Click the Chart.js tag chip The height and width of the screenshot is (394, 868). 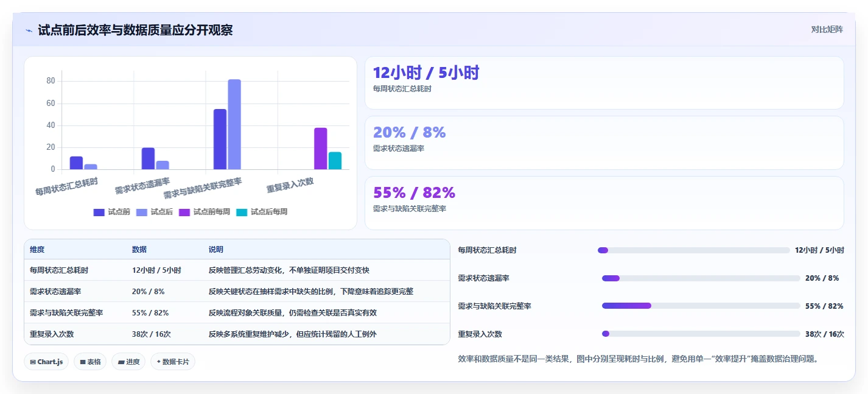coord(46,362)
